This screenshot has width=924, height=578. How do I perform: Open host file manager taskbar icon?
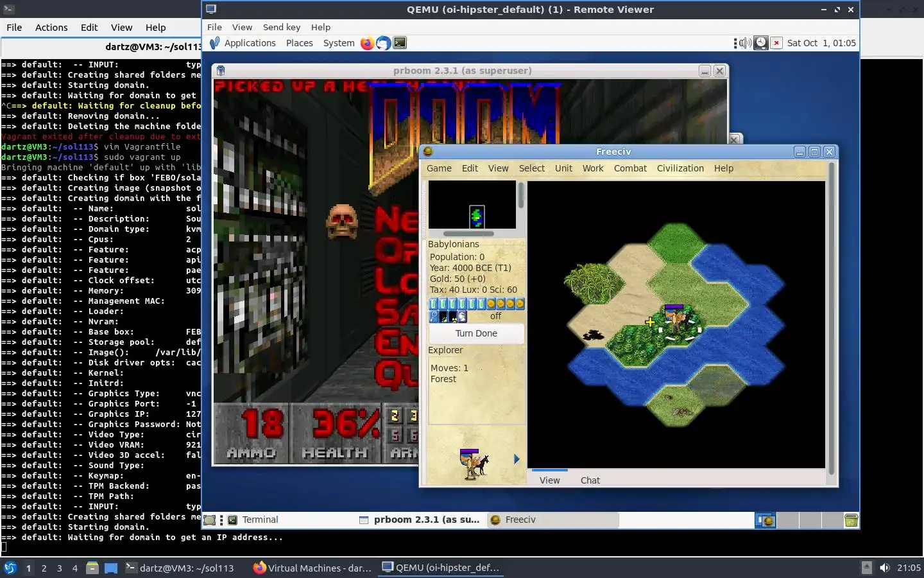pos(92,568)
